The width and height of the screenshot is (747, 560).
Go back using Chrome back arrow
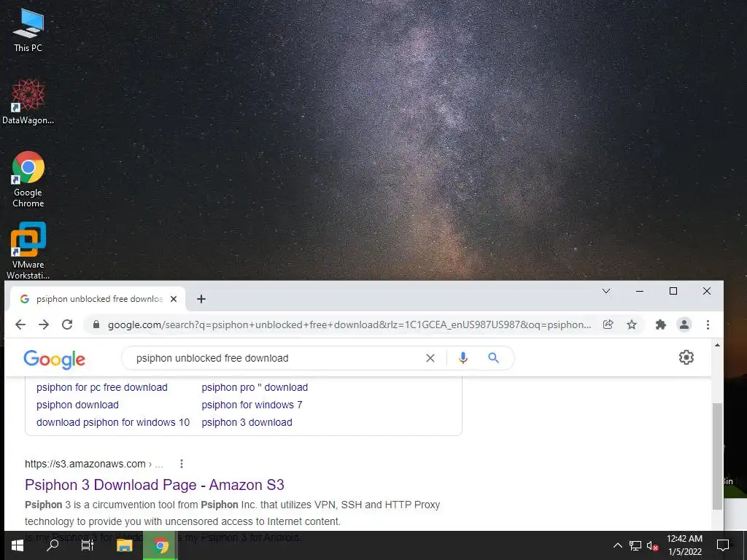(x=20, y=324)
